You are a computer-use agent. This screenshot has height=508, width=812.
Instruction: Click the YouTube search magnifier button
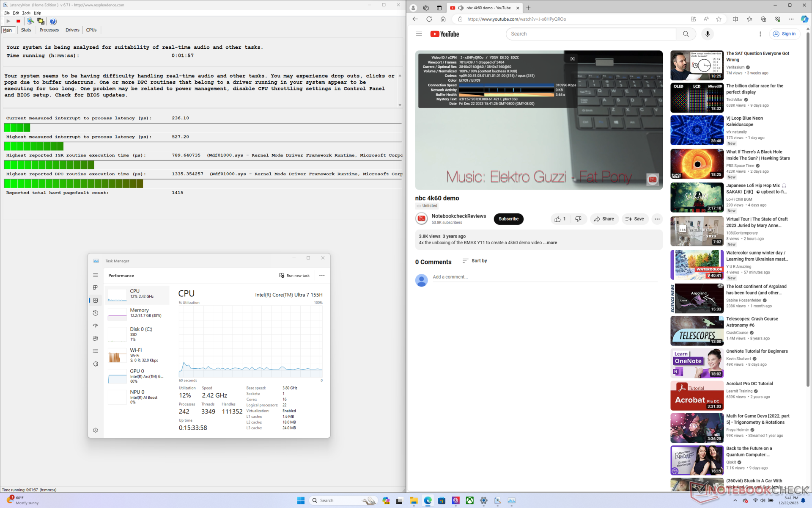coord(686,34)
